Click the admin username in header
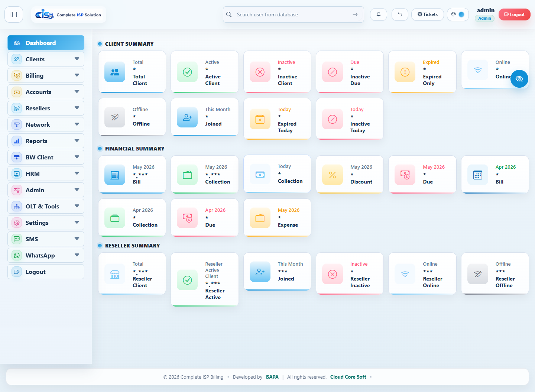Screen dimensions: 535x392 [486, 10]
